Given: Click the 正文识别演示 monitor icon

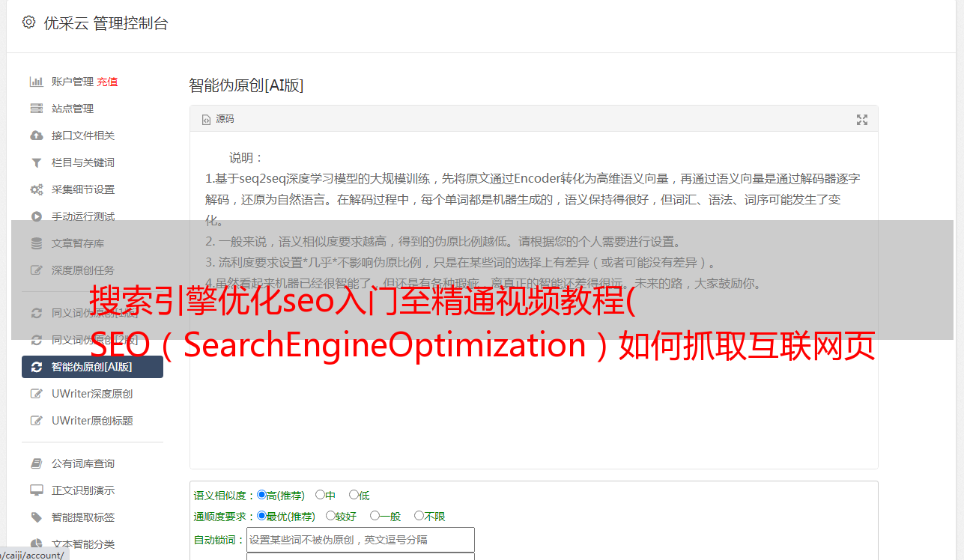Looking at the screenshot, I should tap(36, 490).
